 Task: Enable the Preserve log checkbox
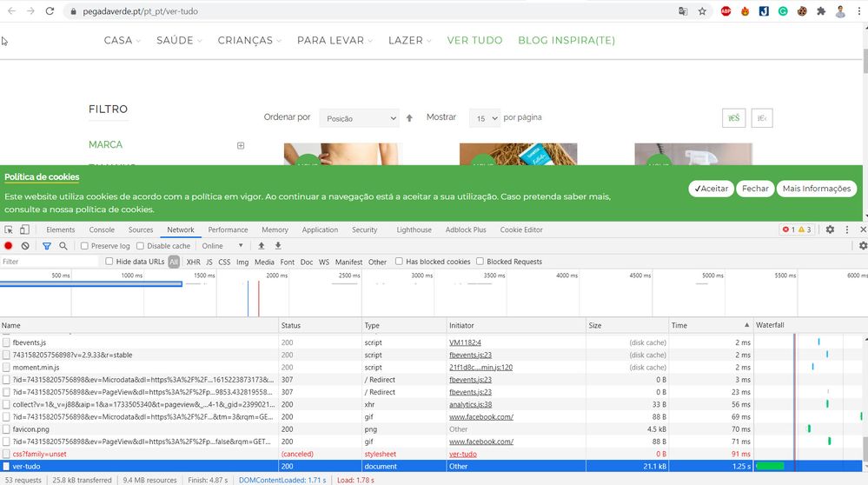pyautogui.click(x=84, y=246)
